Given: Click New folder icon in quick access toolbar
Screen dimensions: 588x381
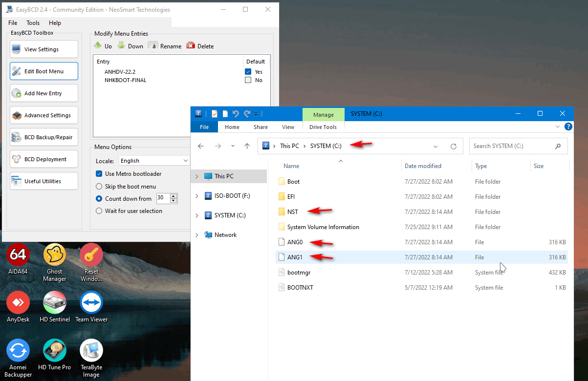Looking at the screenshot, I should coord(225,114).
